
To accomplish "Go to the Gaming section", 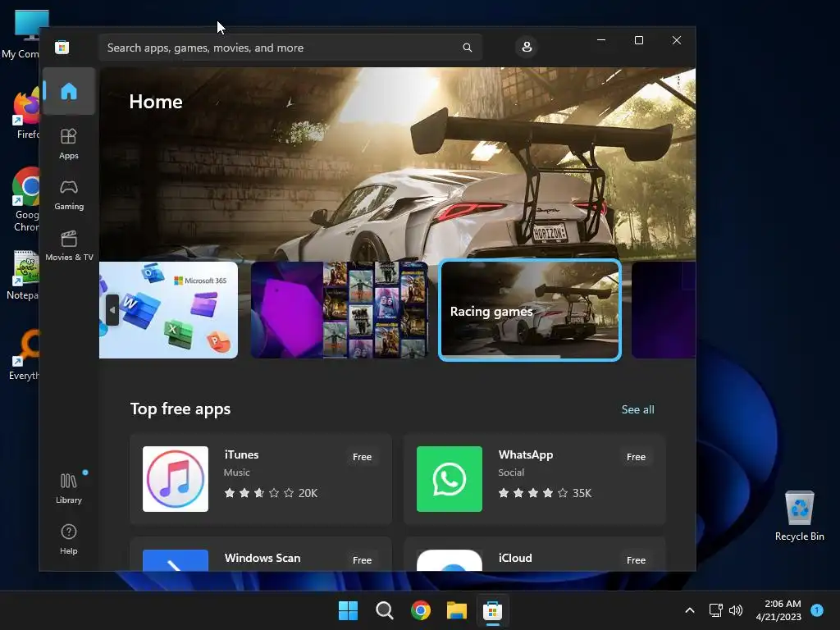I will 69,195.
